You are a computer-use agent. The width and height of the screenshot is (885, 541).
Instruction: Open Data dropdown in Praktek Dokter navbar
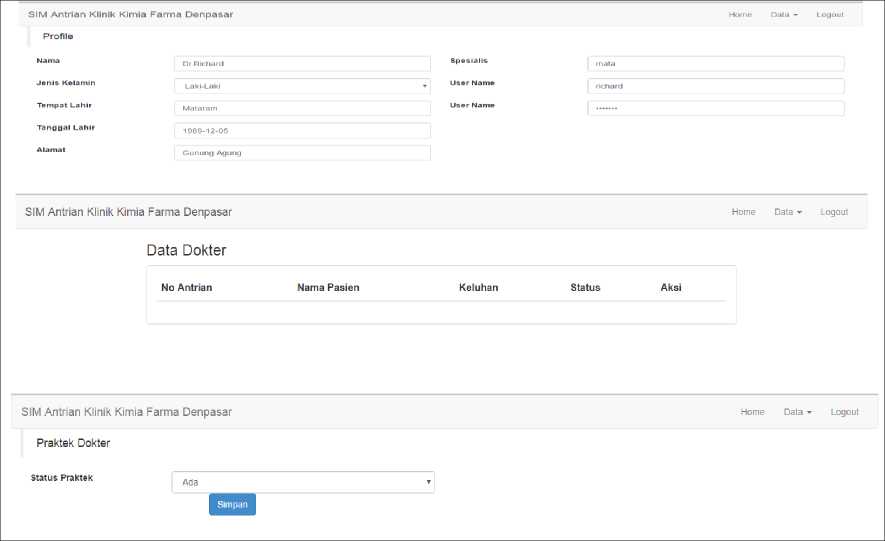[797, 412]
